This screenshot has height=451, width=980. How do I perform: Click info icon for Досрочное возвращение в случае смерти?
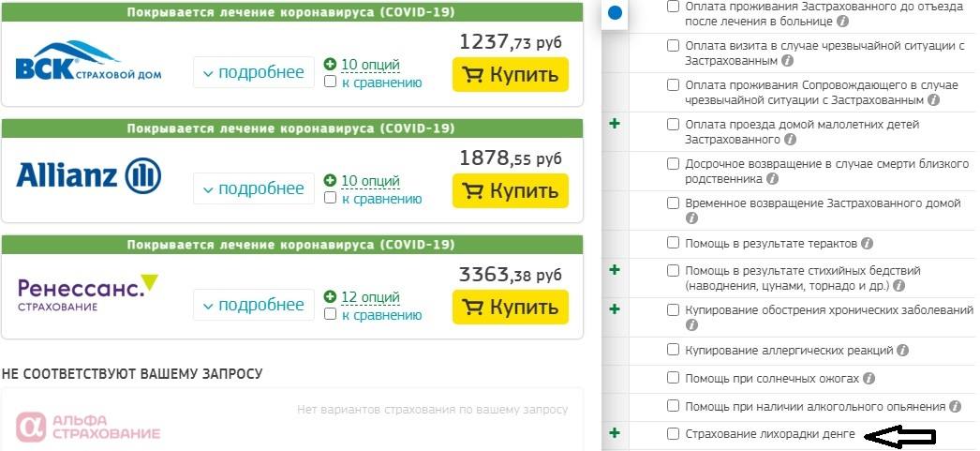pos(773,179)
